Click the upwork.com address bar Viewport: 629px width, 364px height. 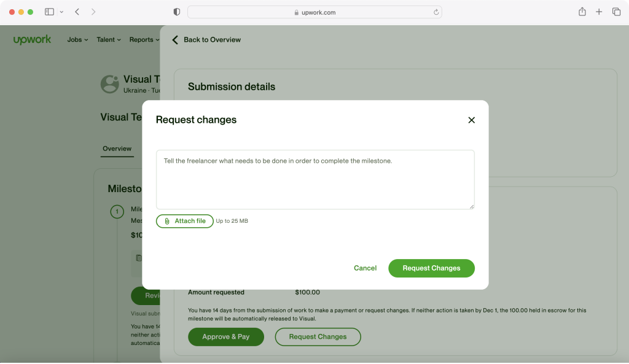[314, 12]
